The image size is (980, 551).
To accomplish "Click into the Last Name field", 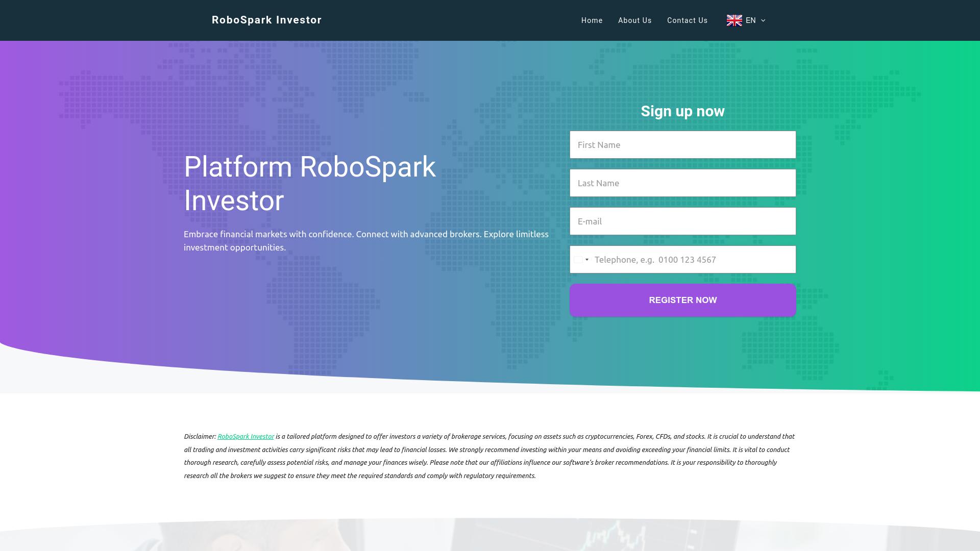I will [x=682, y=183].
